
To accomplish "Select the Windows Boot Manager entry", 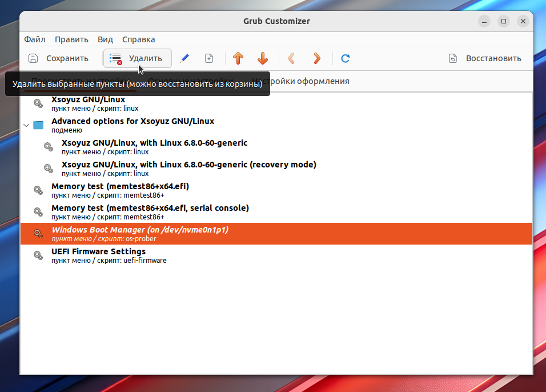I will click(140, 234).
